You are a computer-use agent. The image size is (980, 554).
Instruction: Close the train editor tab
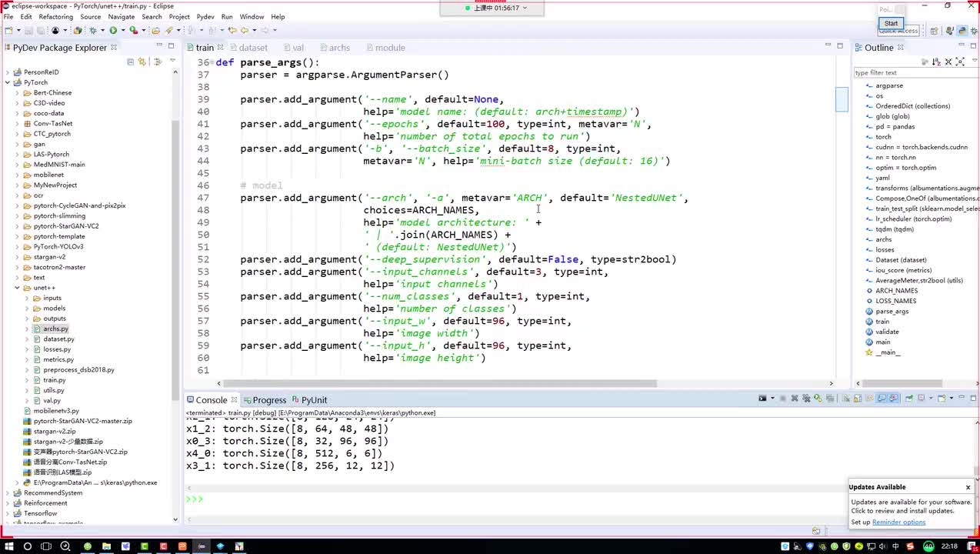(x=218, y=47)
